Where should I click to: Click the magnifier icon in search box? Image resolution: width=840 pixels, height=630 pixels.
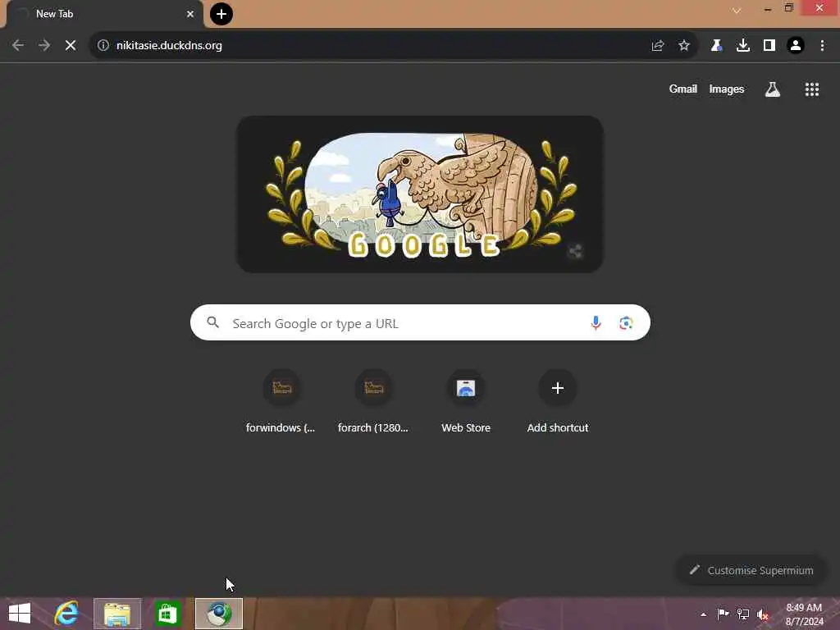(x=212, y=322)
